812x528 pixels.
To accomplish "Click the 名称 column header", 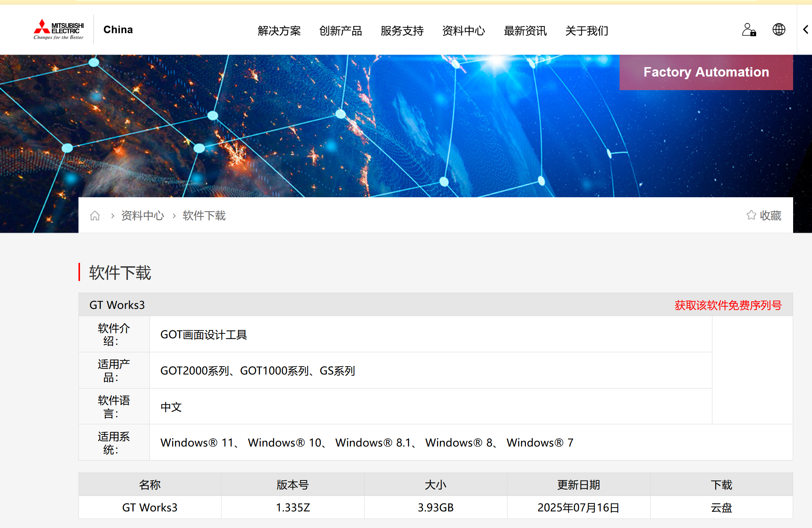I will click(x=150, y=485).
